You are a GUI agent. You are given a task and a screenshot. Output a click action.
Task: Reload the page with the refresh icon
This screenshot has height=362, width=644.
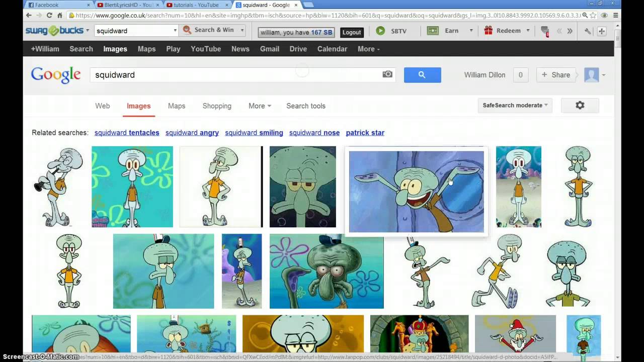tap(49, 16)
